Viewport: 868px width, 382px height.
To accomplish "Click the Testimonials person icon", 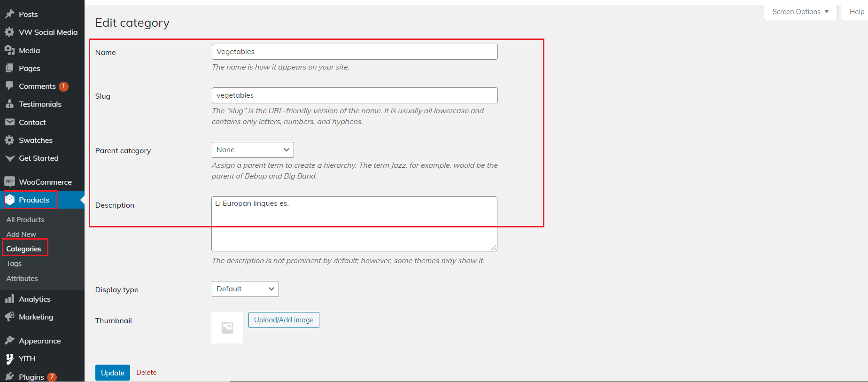I will coord(9,104).
